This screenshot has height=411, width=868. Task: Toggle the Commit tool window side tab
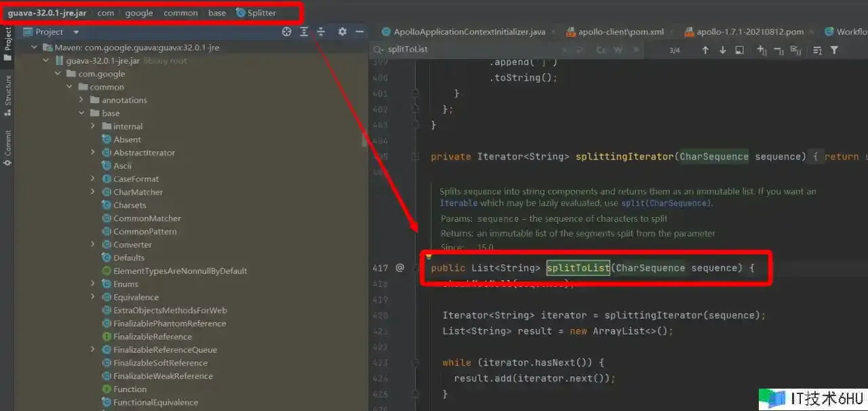click(x=7, y=147)
